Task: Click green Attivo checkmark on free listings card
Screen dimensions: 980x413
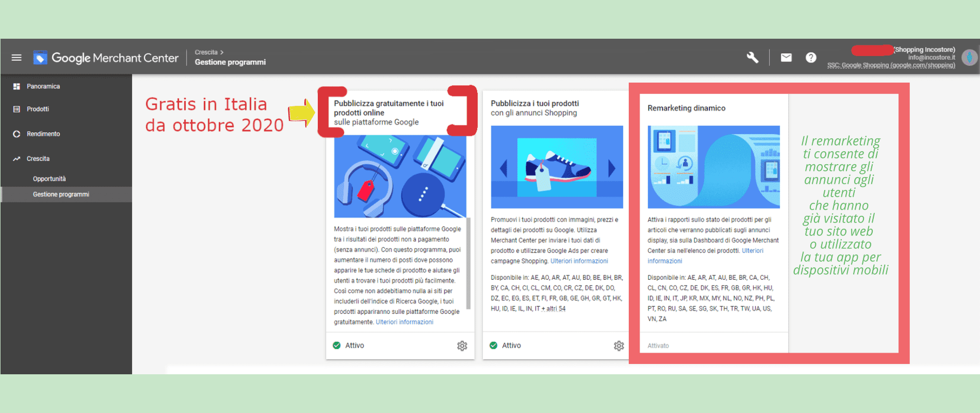Action: [x=337, y=345]
